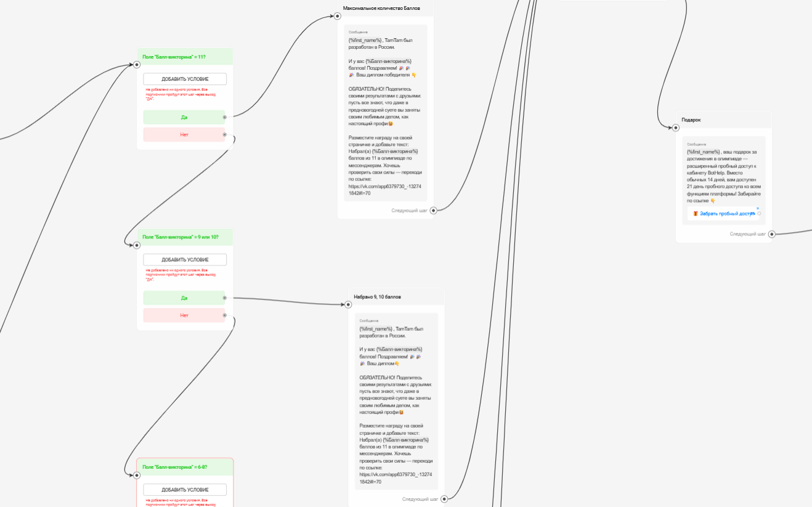This screenshot has height=507, width=812.
Task: Click ДОБАВИТЬ УСЛОВИЕ in the "= 6-8?" block
Action: click(x=185, y=490)
